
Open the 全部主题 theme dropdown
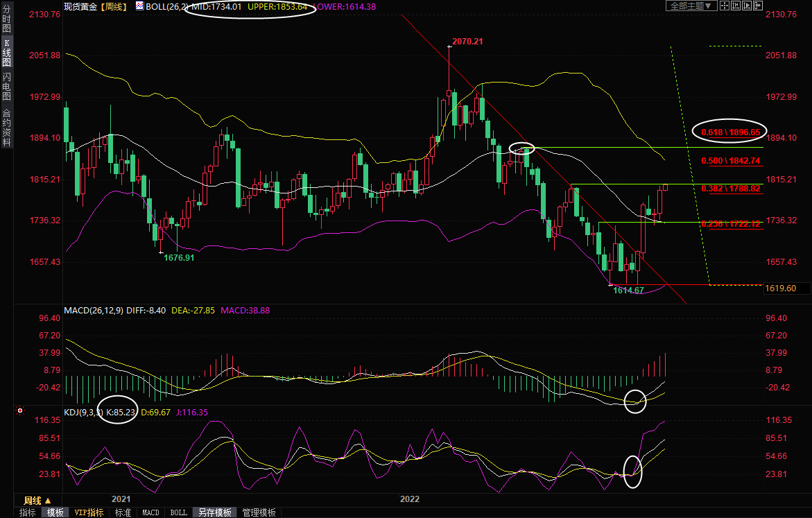point(690,6)
